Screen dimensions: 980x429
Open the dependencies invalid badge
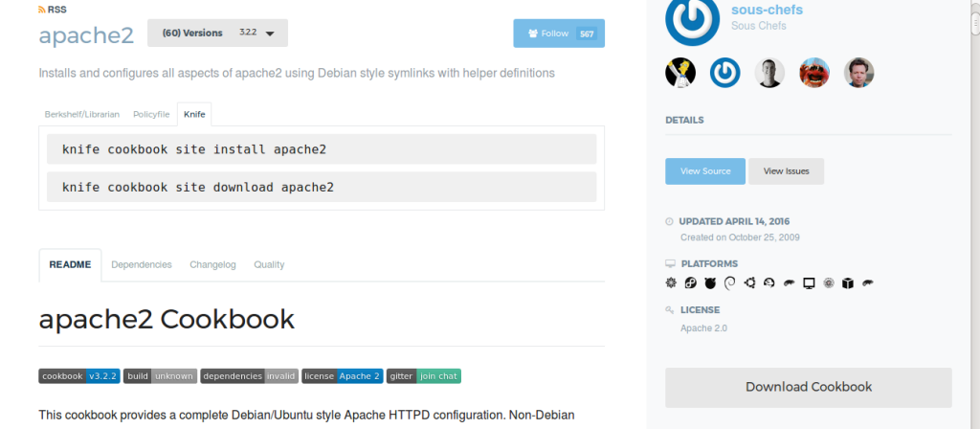(250, 375)
